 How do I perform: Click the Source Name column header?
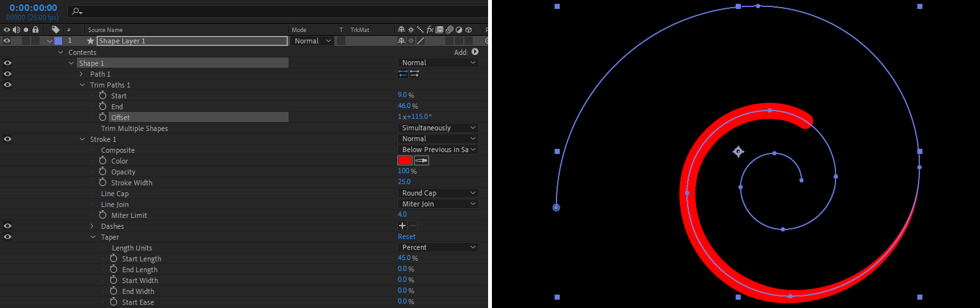tap(106, 30)
